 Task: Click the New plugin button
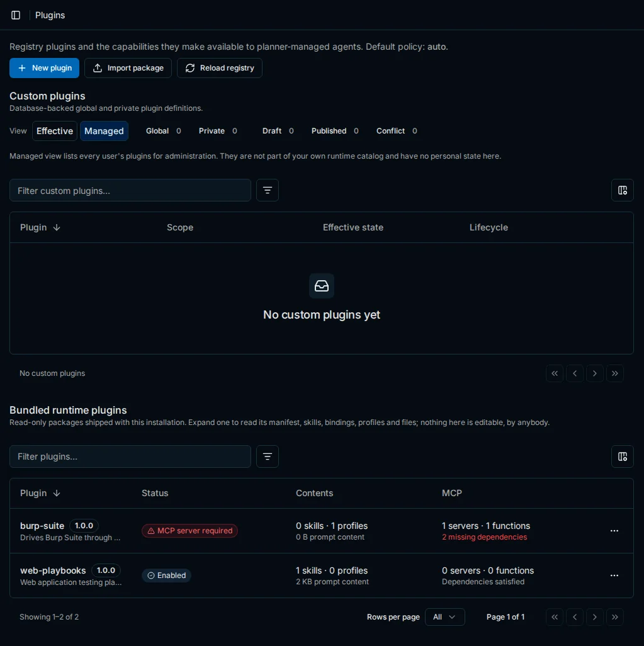click(45, 68)
